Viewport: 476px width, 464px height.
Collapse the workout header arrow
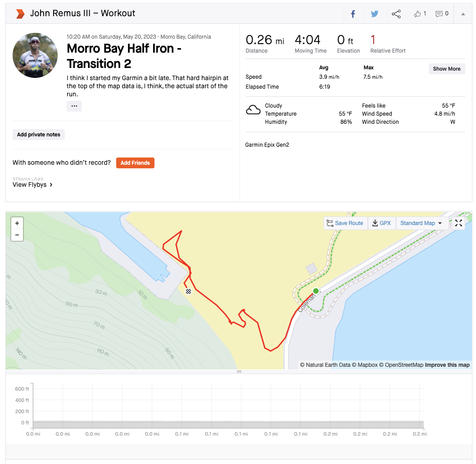click(x=463, y=14)
